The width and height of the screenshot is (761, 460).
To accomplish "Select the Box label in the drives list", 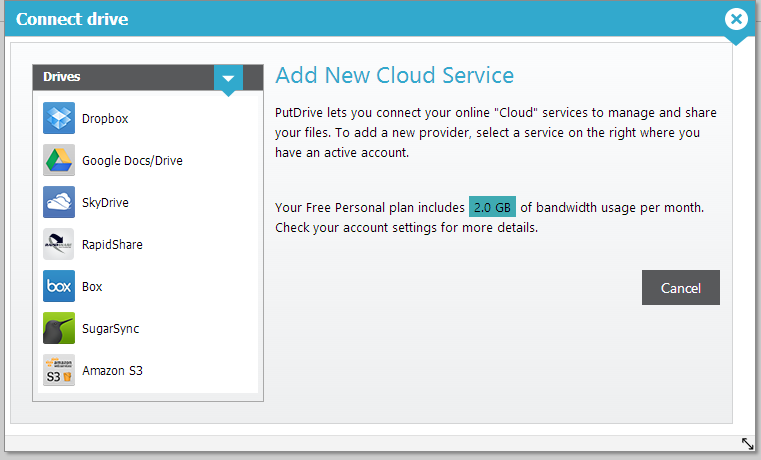I will [x=92, y=287].
